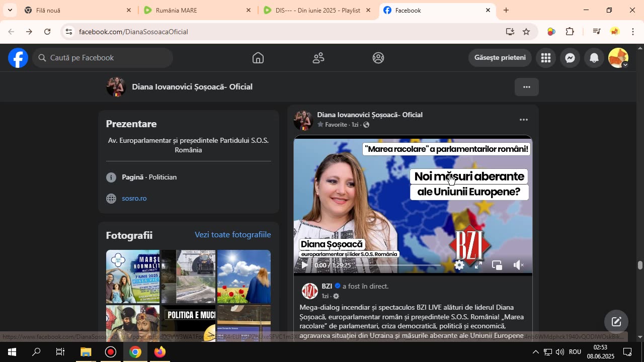Click the Facebook Home feed icon

pyautogui.click(x=258, y=58)
